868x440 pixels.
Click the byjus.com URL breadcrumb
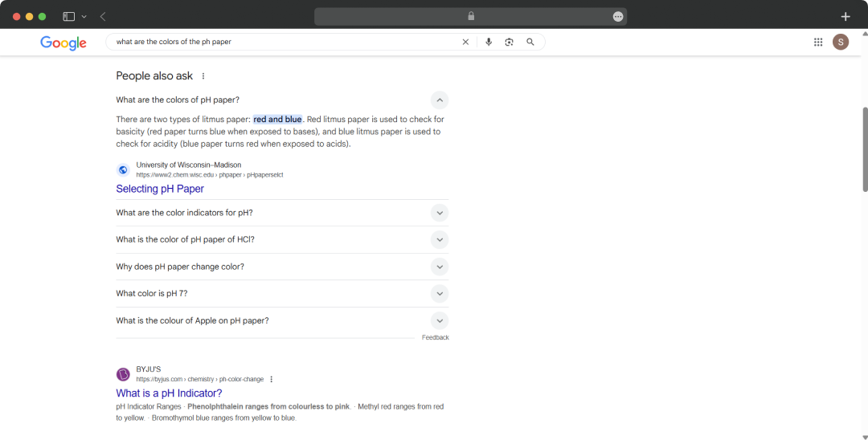point(200,379)
